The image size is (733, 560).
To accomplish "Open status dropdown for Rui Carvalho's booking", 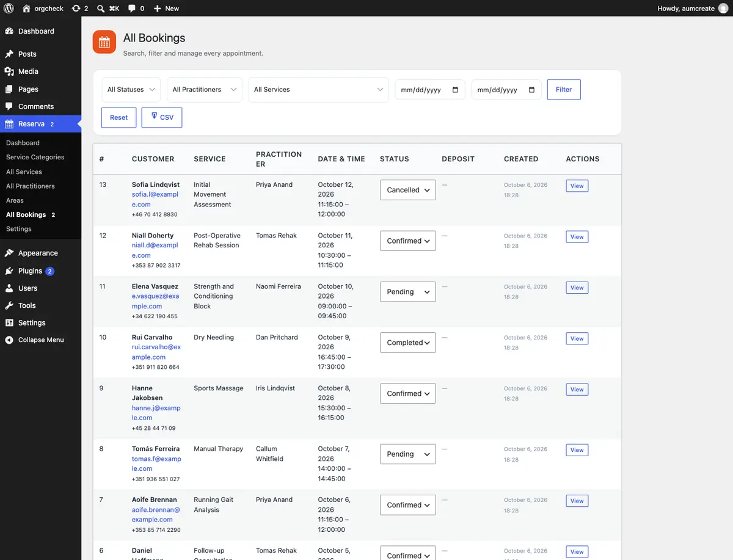I will (408, 343).
